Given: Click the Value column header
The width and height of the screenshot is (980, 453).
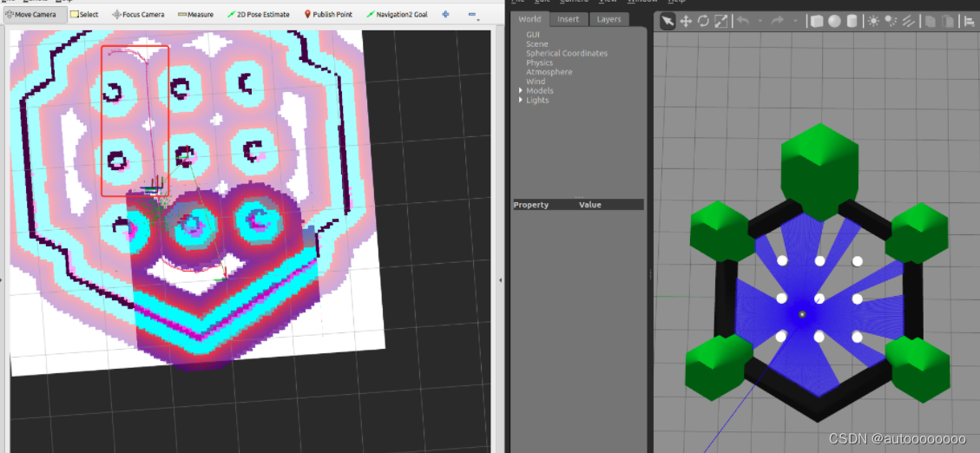Looking at the screenshot, I should tap(590, 205).
